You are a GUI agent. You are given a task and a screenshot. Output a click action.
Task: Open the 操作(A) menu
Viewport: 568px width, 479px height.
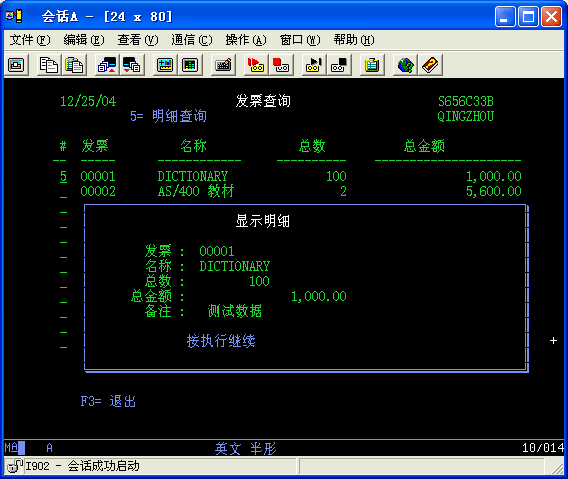click(246, 40)
